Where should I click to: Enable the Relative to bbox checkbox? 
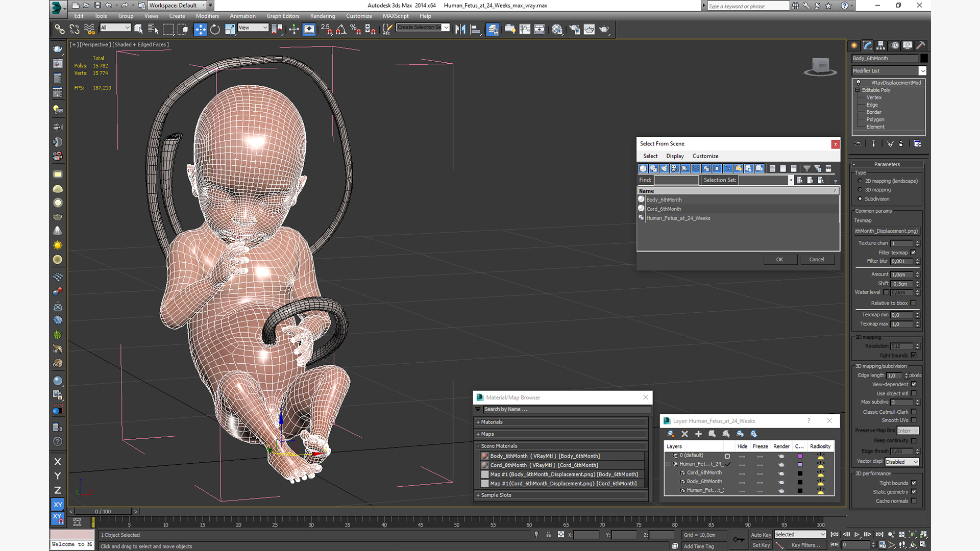(914, 303)
